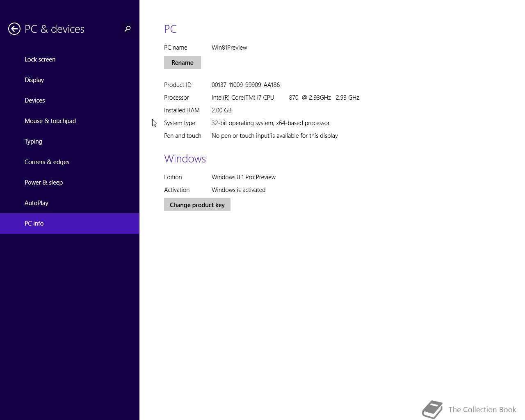Click the 32-bit operating system text
Viewport: 525px width, 420px height.
271,123
